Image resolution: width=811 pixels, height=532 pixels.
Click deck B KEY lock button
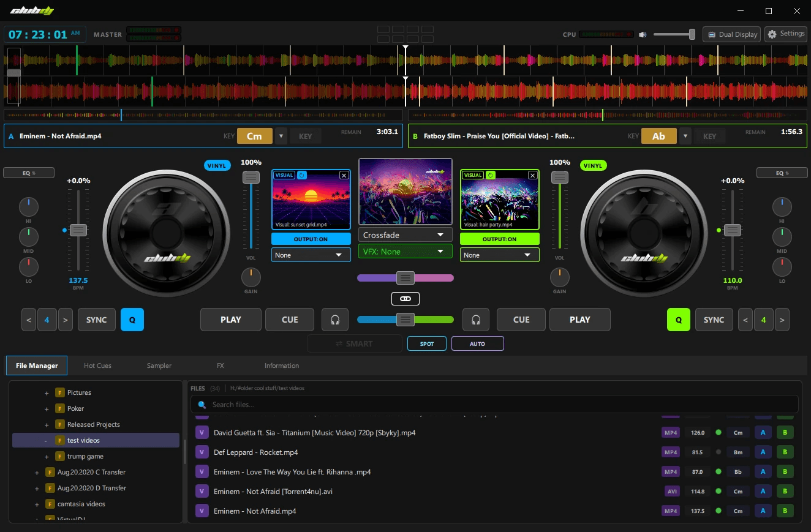[x=710, y=137]
